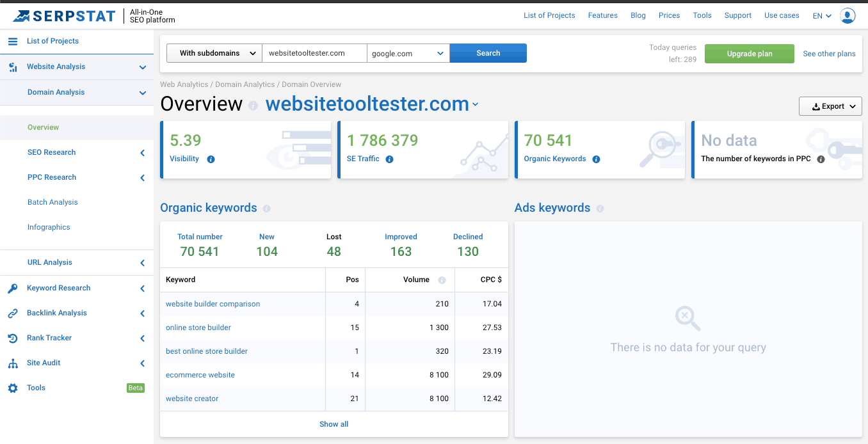The width and height of the screenshot is (868, 444).
Task: Expand the SEO Research submenu chevron
Action: [142, 153]
